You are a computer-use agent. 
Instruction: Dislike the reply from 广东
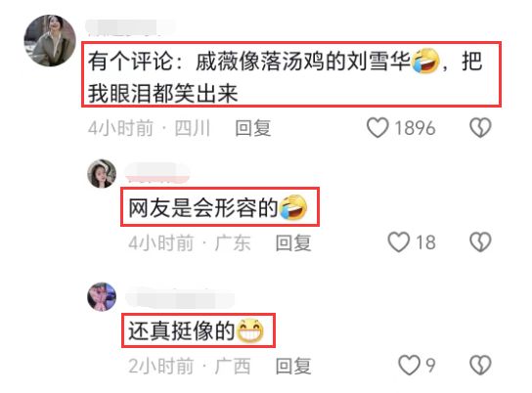click(x=480, y=242)
